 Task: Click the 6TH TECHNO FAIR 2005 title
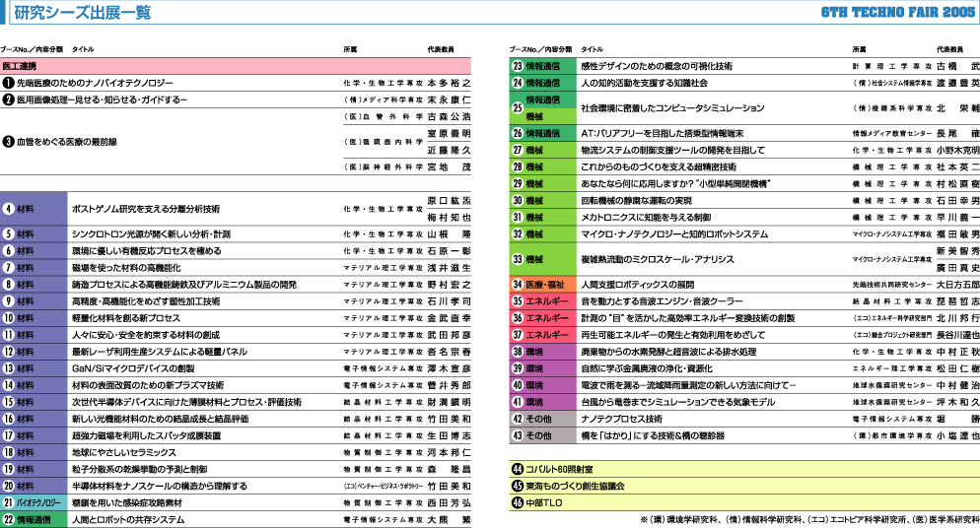click(897, 13)
